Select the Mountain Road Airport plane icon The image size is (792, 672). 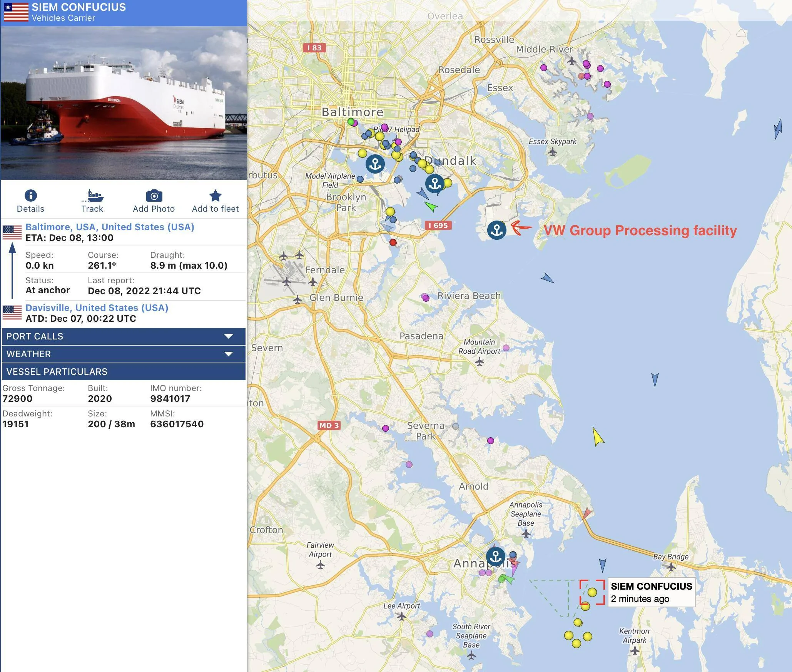(479, 361)
